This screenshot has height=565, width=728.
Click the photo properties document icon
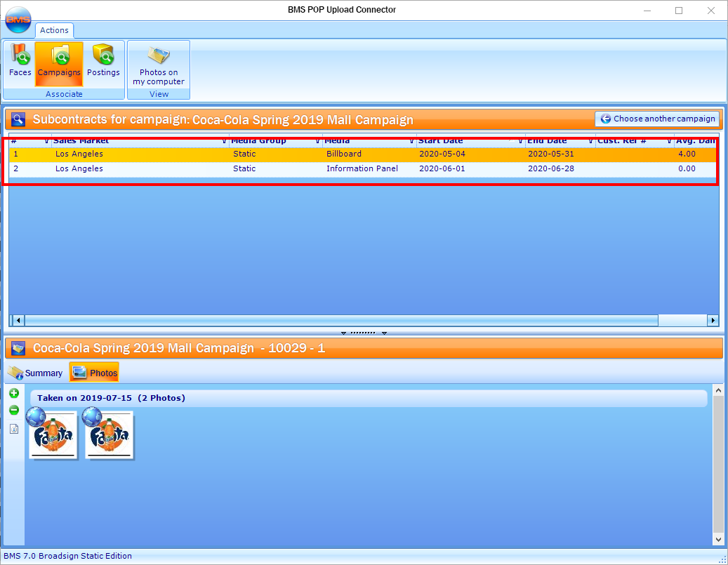[14, 429]
